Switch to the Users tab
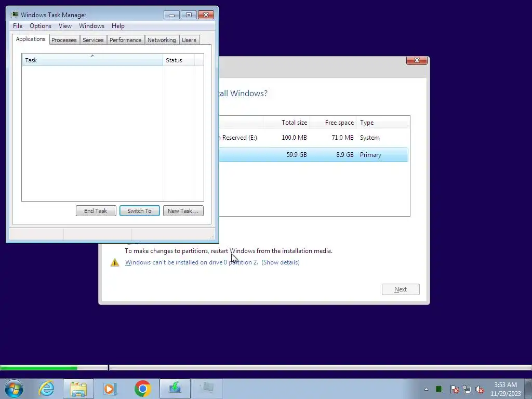Viewport: 532px width, 399px height. [x=189, y=40]
